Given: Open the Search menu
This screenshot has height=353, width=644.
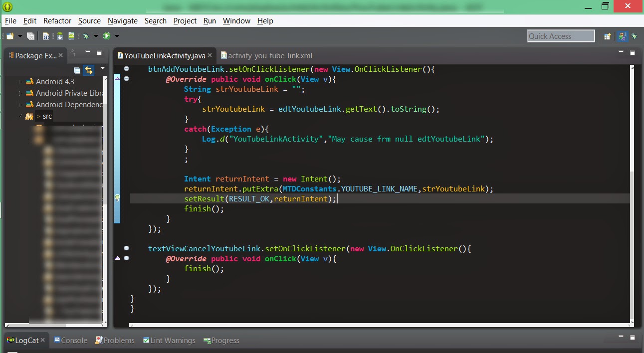Looking at the screenshot, I should tap(156, 20).
